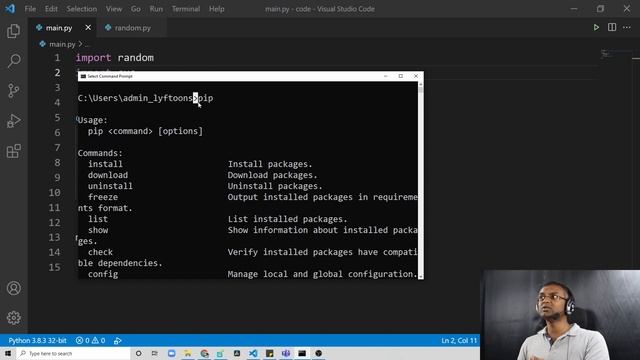Click the run-debug status bar icon
This screenshot has height=360, width=640.
tap(118, 340)
